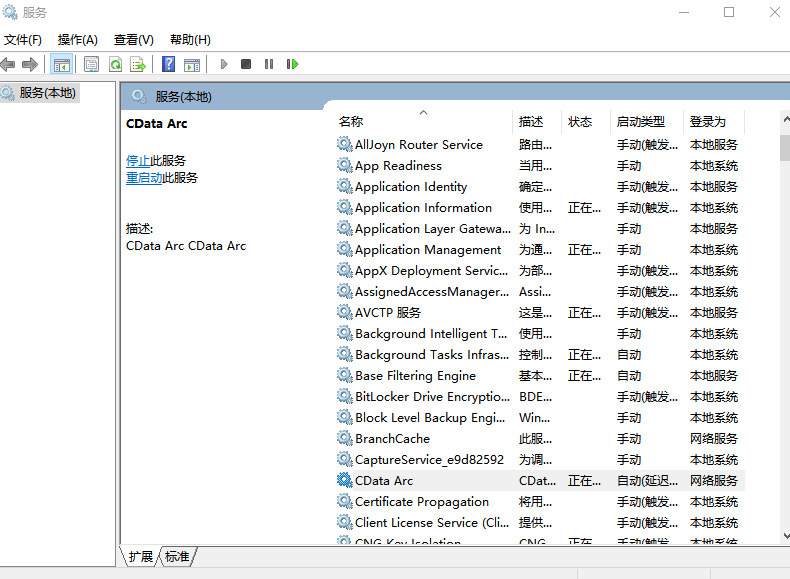The image size is (790, 579).
Task: Click 自动(延迟... startup type of CData Arc
Action: pos(647,481)
